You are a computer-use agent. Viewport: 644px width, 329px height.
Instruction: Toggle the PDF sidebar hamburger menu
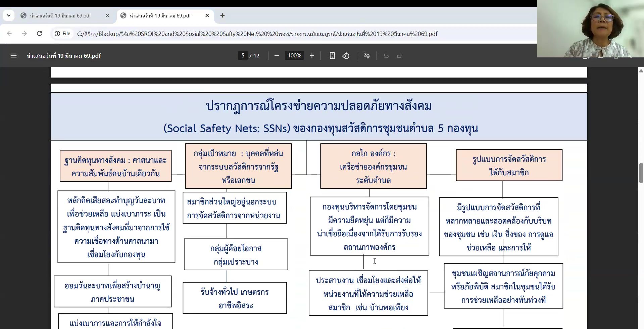13,56
